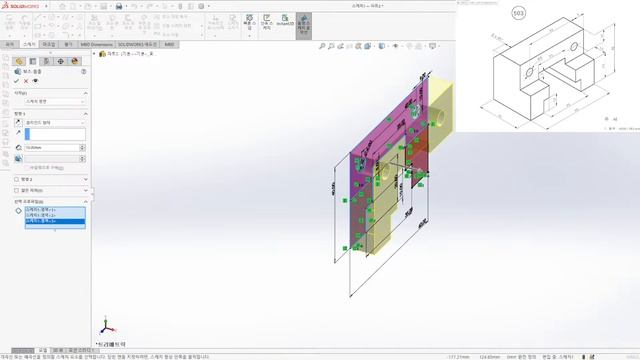Viewport: 640px width, 360px height.
Task: Switch to the SOLIDWORKS Add-Ins tab
Action: click(x=138, y=44)
